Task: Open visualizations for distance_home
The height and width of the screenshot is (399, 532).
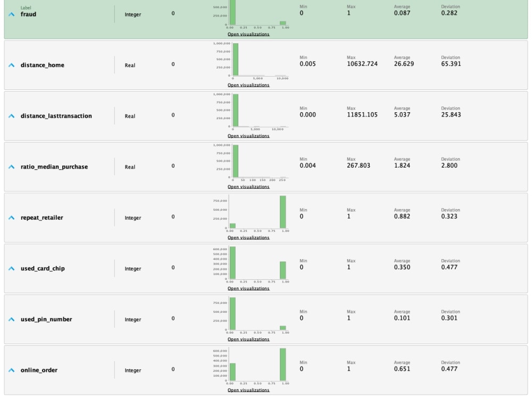Action: [248, 84]
